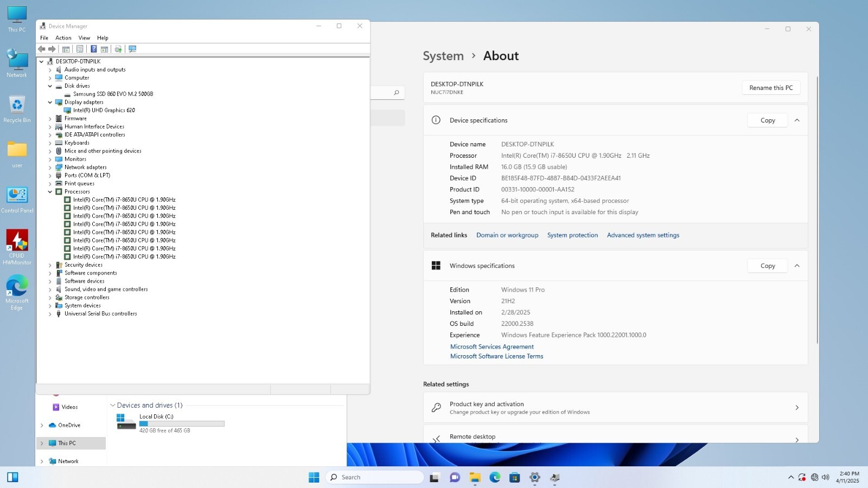This screenshot has width=868, height=488.
Task: Click Scan for hardware changes toolbar icon
Action: [132, 49]
